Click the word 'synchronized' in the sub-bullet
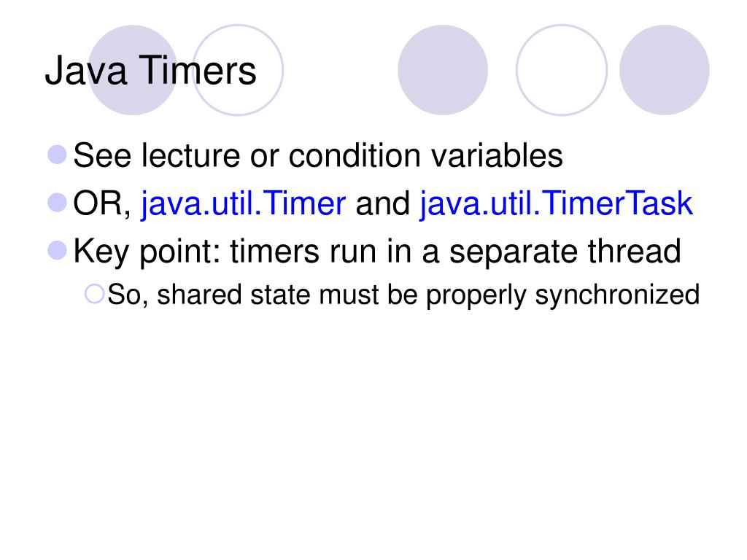 click(x=618, y=295)
